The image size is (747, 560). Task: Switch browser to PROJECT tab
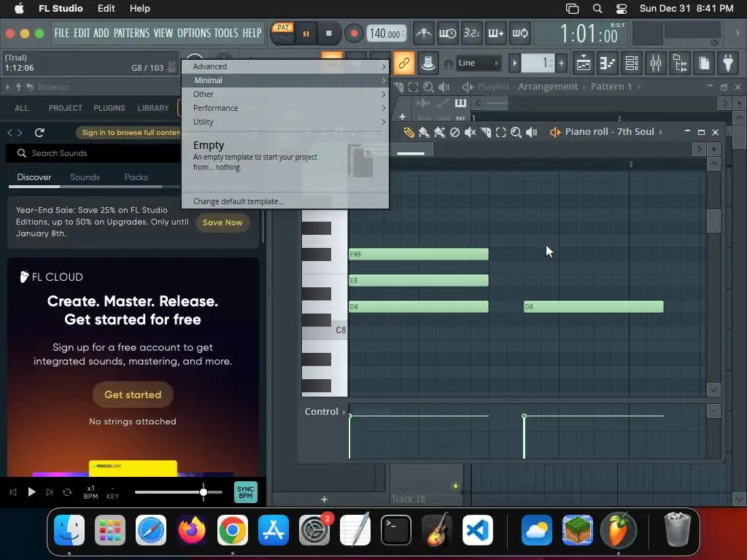coord(65,108)
